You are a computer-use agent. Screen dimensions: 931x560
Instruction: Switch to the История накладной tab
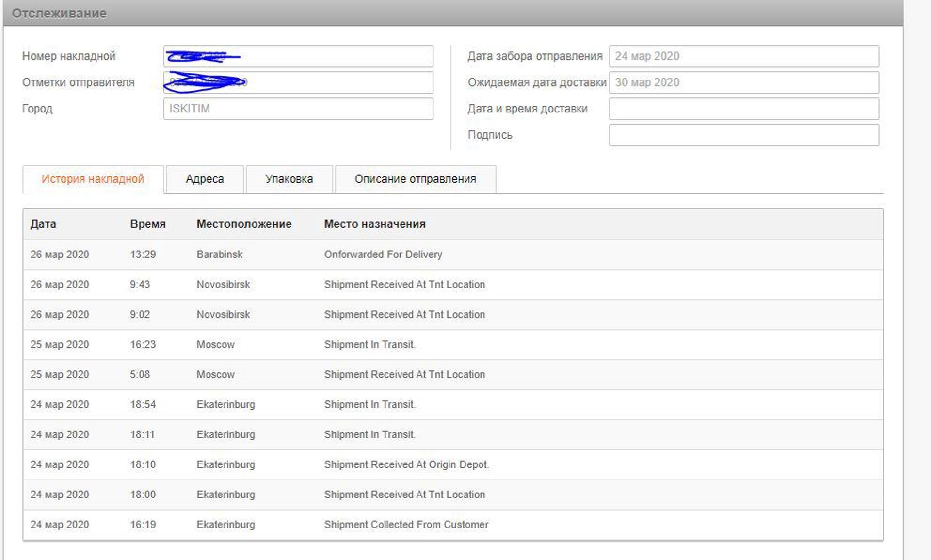click(93, 179)
